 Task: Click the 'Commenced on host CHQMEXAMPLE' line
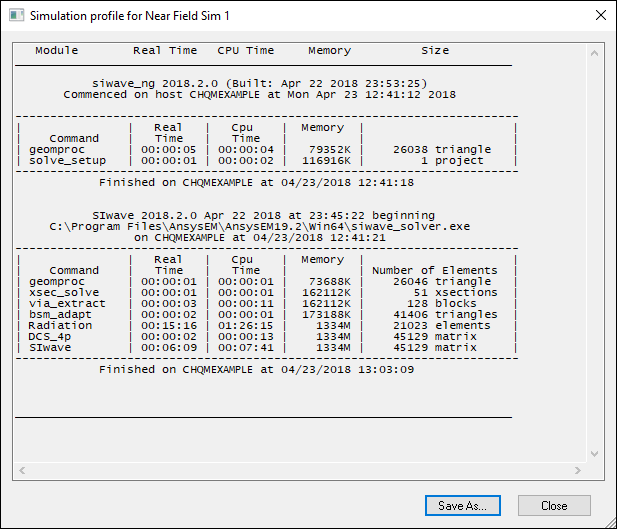tap(259, 94)
